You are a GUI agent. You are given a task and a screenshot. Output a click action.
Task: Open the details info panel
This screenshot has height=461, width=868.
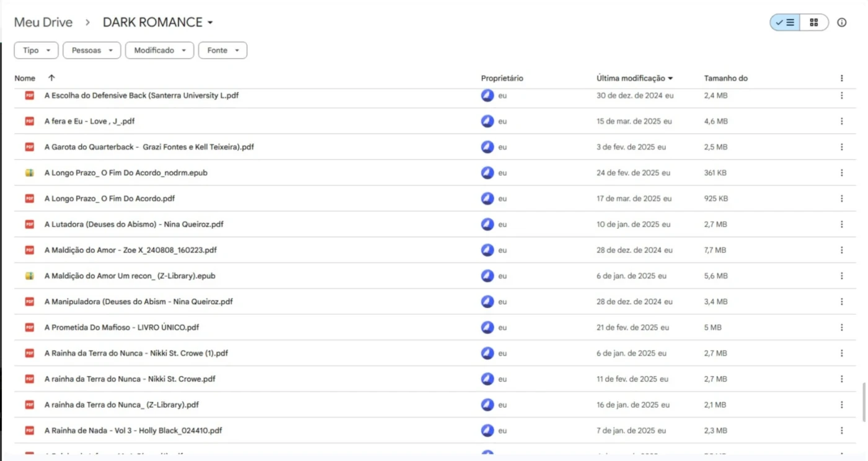[841, 22]
